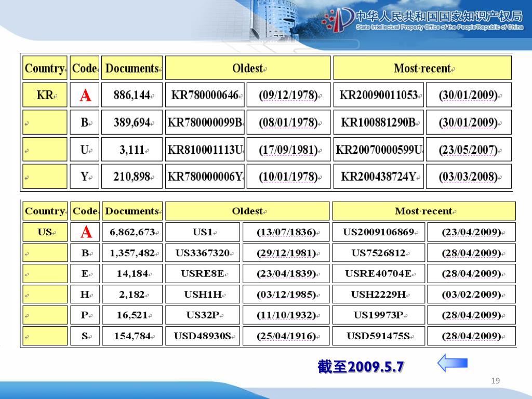
Task: Click the Y code cell
Action: click(85, 177)
